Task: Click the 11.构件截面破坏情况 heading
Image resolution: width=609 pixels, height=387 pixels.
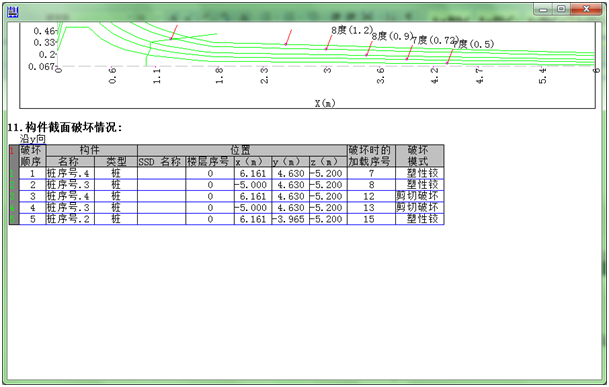Action: pos(64,127)
